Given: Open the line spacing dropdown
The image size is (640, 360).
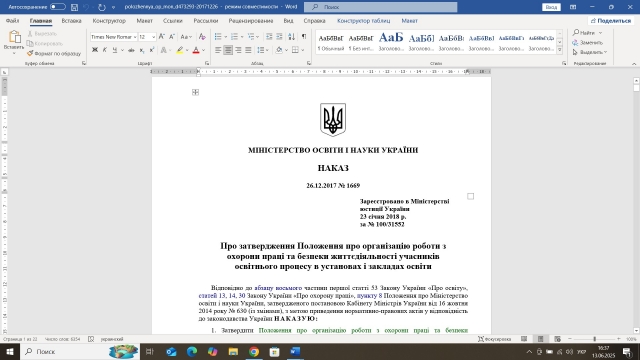Looking at the screenshot, I should coord(267,50).
